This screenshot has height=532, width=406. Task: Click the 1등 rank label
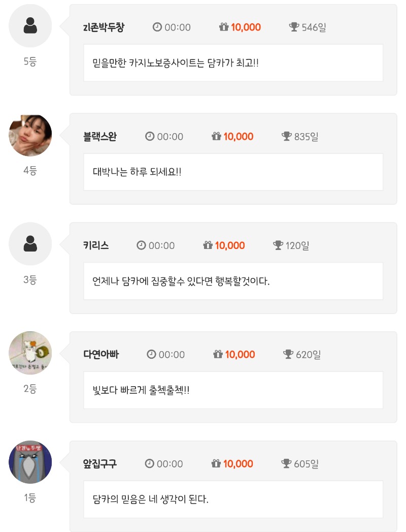[x=30, y=498]
